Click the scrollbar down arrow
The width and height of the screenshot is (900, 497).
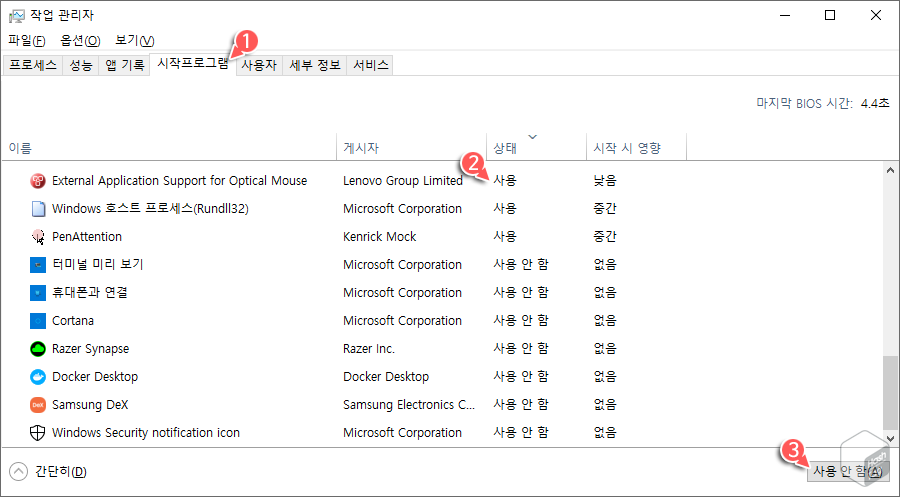tap(890, 439)
